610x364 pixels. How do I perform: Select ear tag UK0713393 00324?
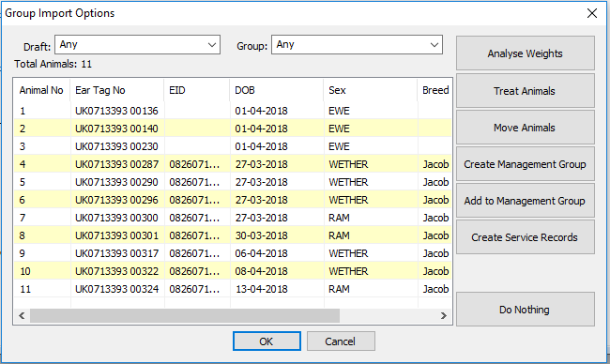(116, 289)
